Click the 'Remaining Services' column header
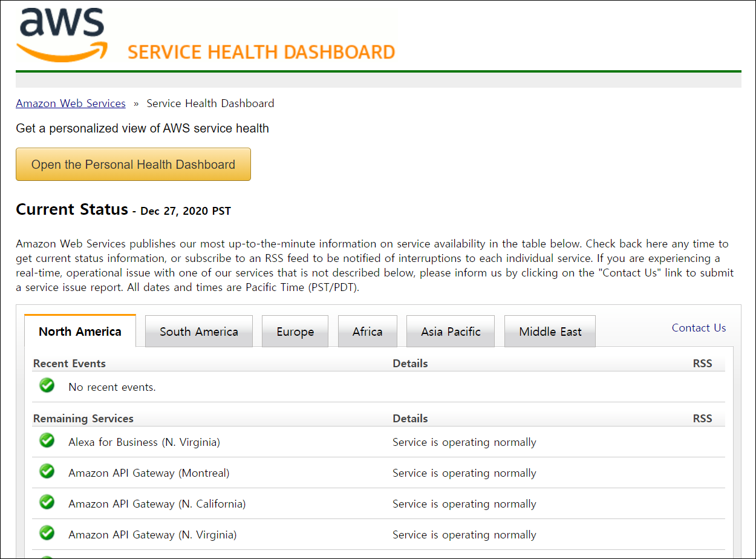 click(83, 419)
